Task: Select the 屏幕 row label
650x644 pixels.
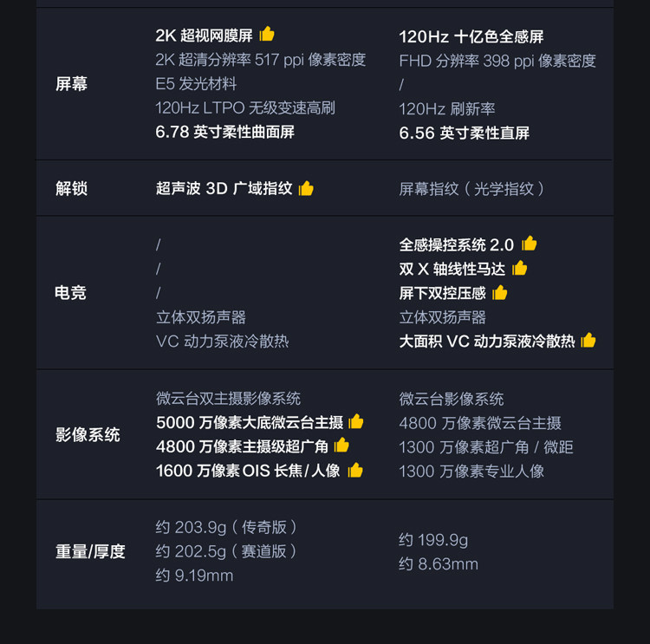Action: (71, 84)
